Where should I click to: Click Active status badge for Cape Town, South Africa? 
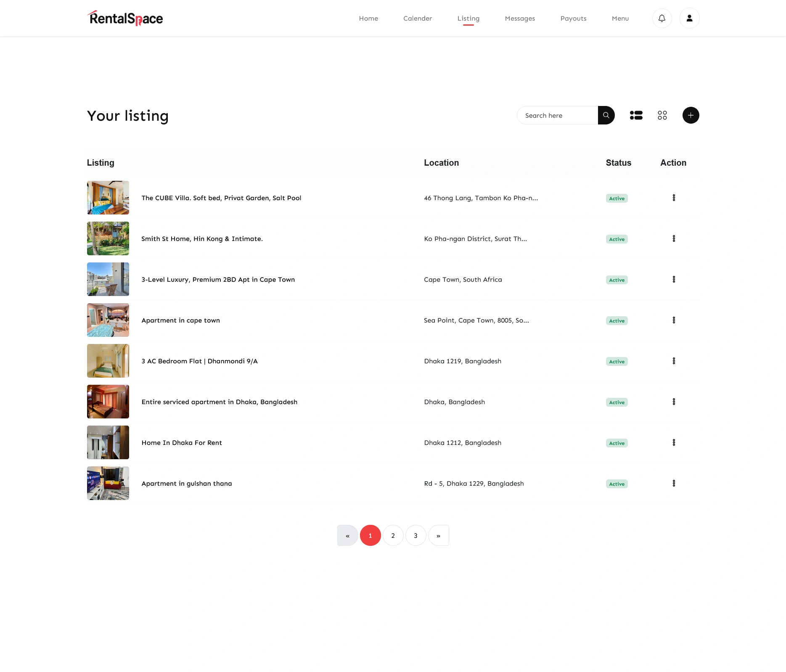point(617,280)
